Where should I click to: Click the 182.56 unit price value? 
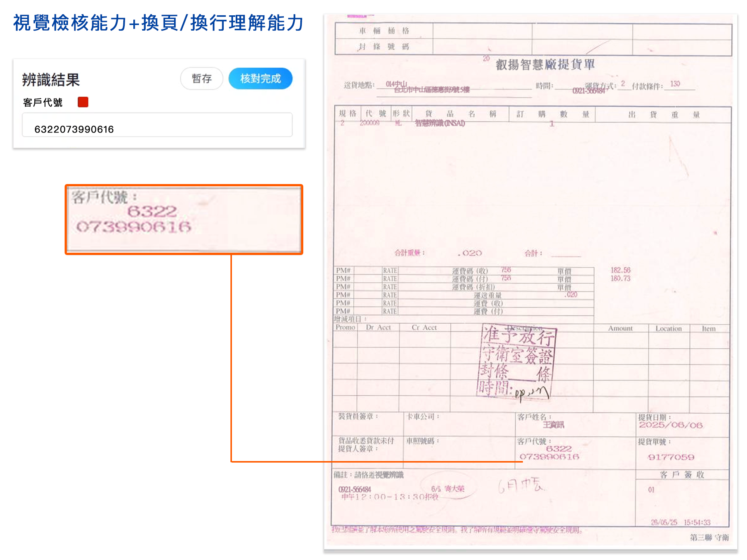[x=620, y=270]
